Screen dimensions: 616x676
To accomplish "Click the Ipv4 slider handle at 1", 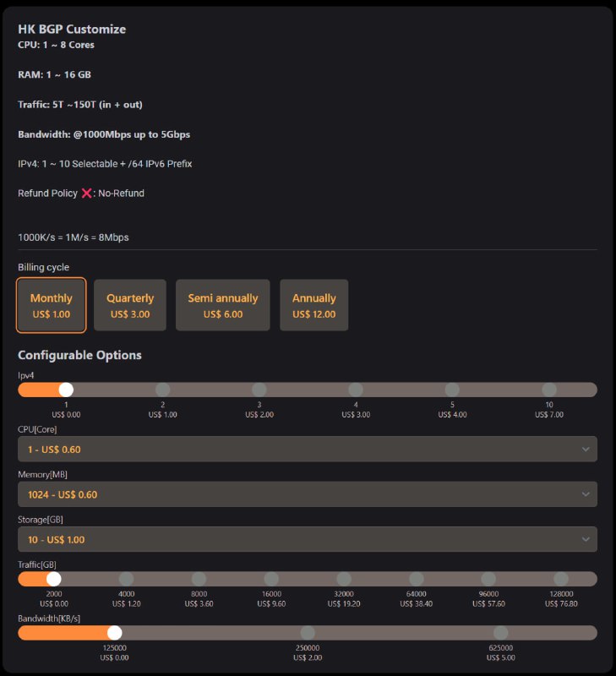I will (66, 390).
